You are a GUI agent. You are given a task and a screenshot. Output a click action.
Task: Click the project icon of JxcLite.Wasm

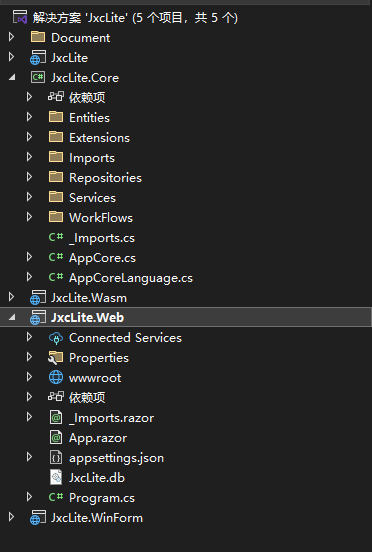pos(38,297)
